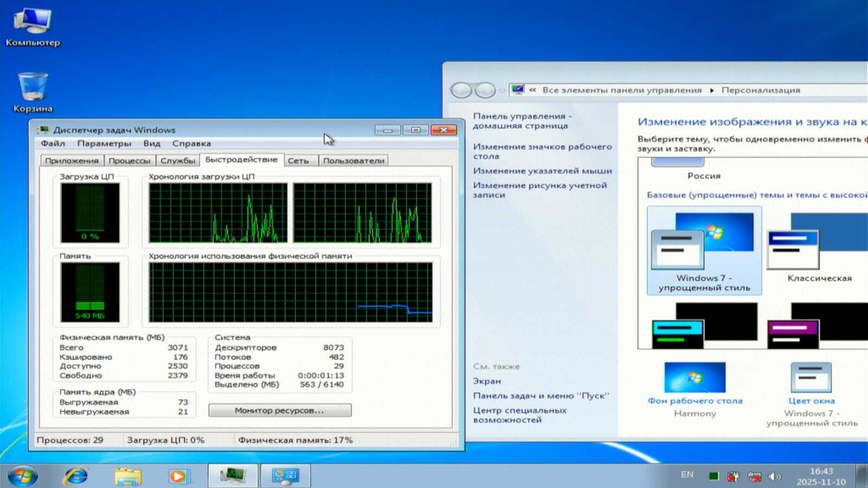Open Windows Explorer folder in taskbar

[x=128, y=476]
